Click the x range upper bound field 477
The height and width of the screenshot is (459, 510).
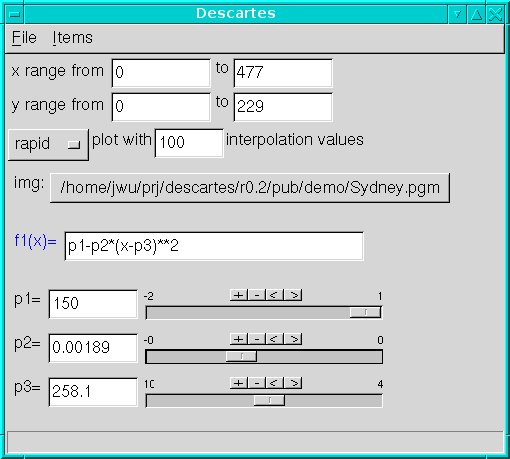[x=283, y=73]
